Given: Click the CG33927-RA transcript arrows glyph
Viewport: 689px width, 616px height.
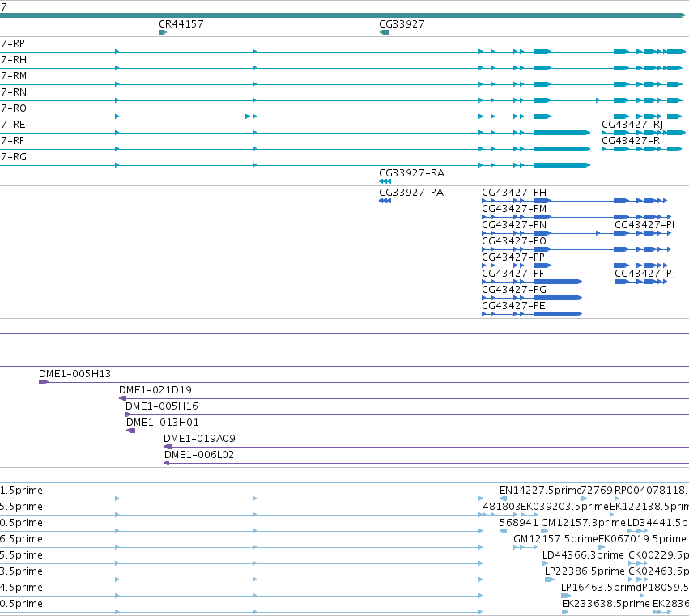Looking at the screenshot, I should pos(385,181).
